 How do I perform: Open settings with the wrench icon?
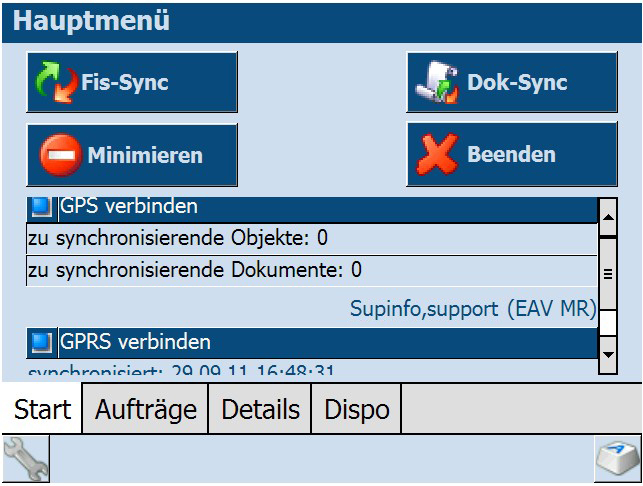tap(25, 459)
